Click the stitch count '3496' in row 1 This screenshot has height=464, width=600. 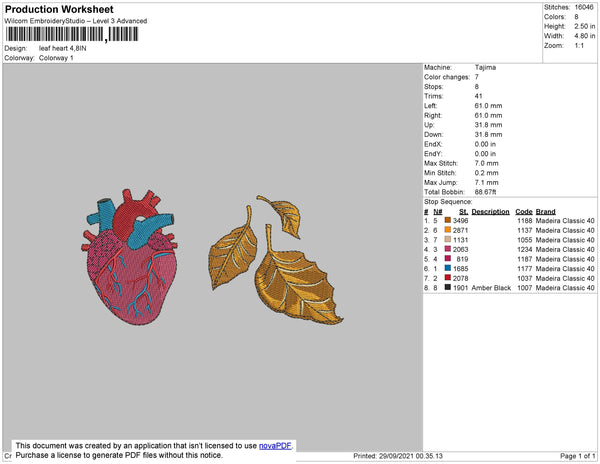point(460,220)
